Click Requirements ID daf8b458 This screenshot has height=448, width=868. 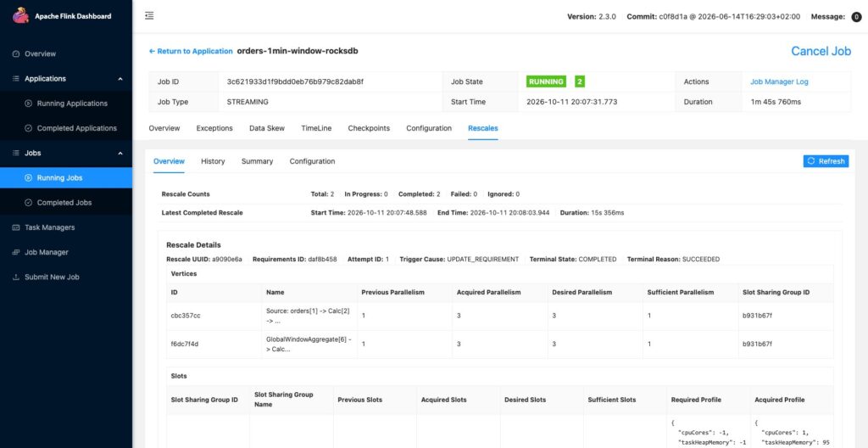(x=323, y=259)
